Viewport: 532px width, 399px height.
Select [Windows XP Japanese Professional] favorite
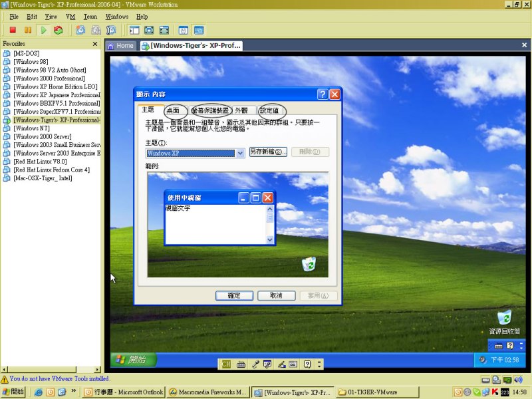(x=57, y=94)
